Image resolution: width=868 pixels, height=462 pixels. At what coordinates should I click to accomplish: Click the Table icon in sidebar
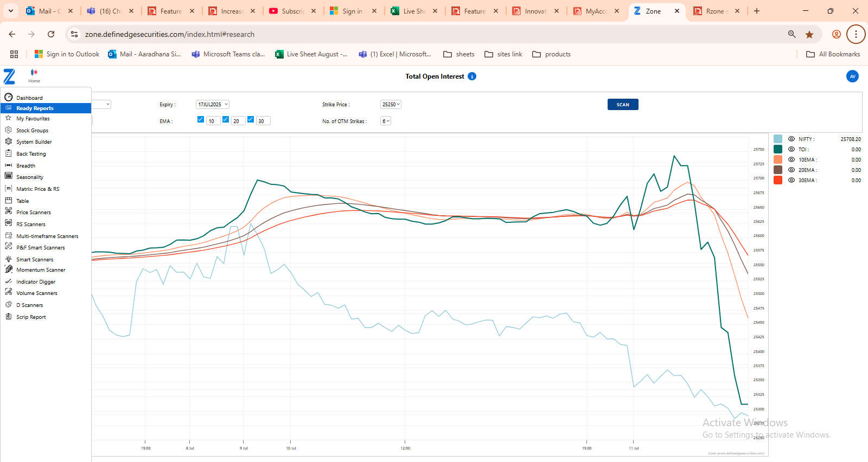coord(9,200)
